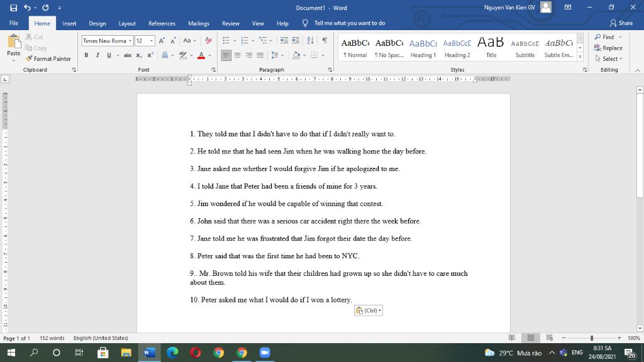Viewport: 644px width, 362px height.
Task: Clear all formatting icon
Action: pyautogui.click(x=209, y=41)
